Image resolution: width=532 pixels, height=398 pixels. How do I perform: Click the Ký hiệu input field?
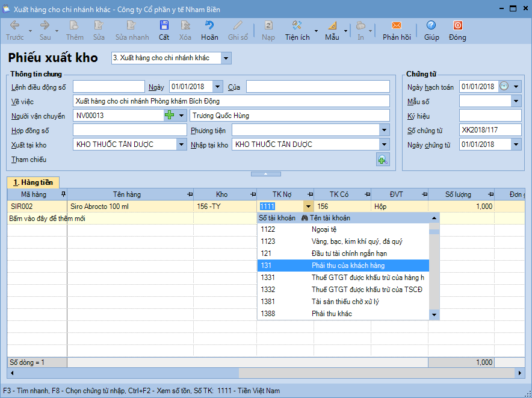point(490,116)
